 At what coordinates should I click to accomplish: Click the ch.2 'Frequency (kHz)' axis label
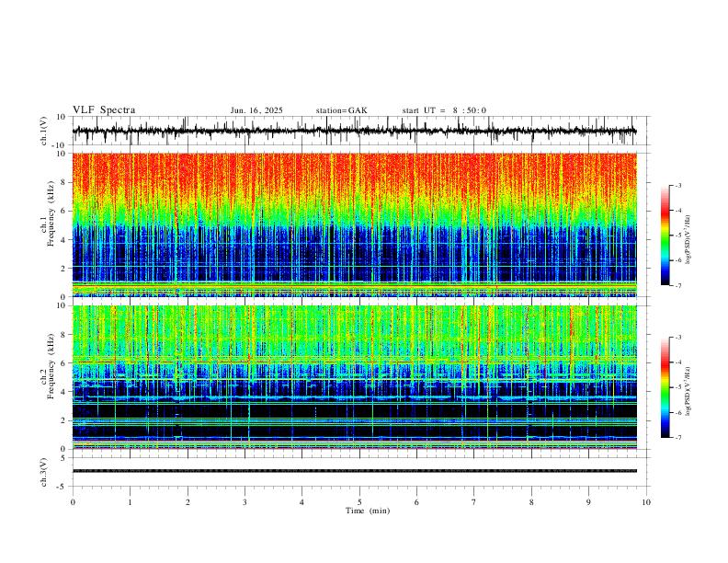pyautogui.click(x=51, y=366)
